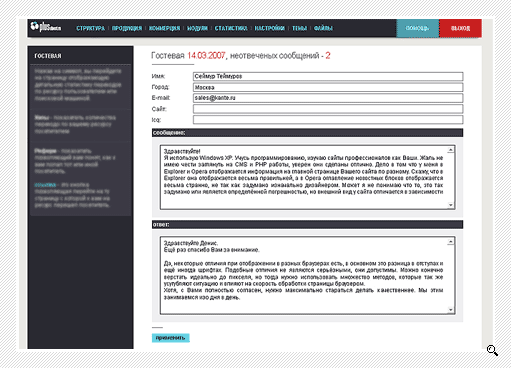The height and width of the screenshot is (368, 511).
Task: Click the magnifier zoom icon
Action: click(x=492, y=351)
